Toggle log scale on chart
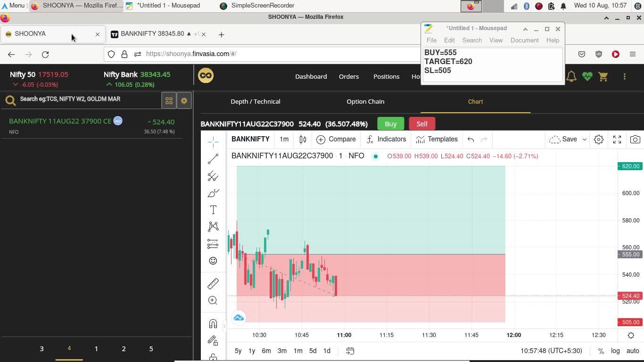 pos(615,351)
